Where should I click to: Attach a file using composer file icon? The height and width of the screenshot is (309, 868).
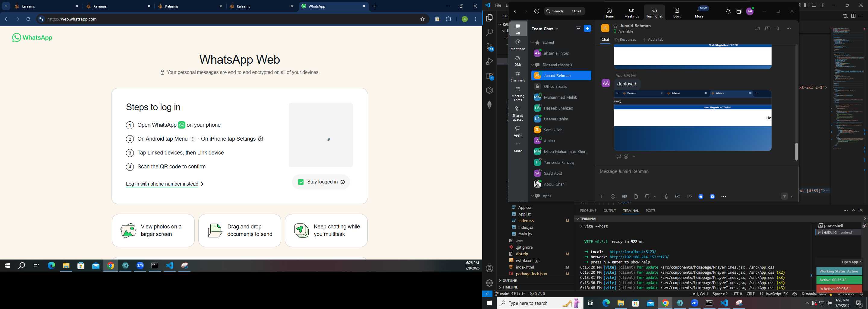coord(636,196)
